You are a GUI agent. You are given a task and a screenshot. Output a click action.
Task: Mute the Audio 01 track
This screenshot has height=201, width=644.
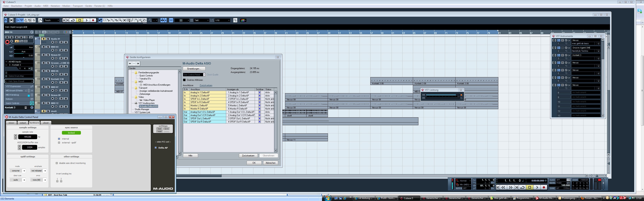coord(44,39)
